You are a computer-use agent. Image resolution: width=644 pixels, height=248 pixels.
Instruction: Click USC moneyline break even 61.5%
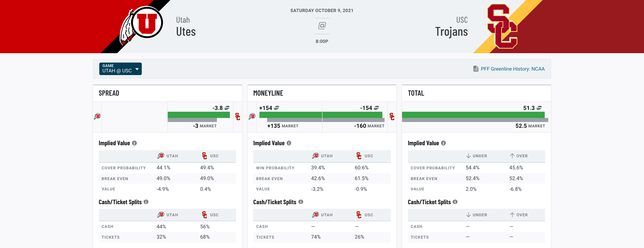[362, 178]
